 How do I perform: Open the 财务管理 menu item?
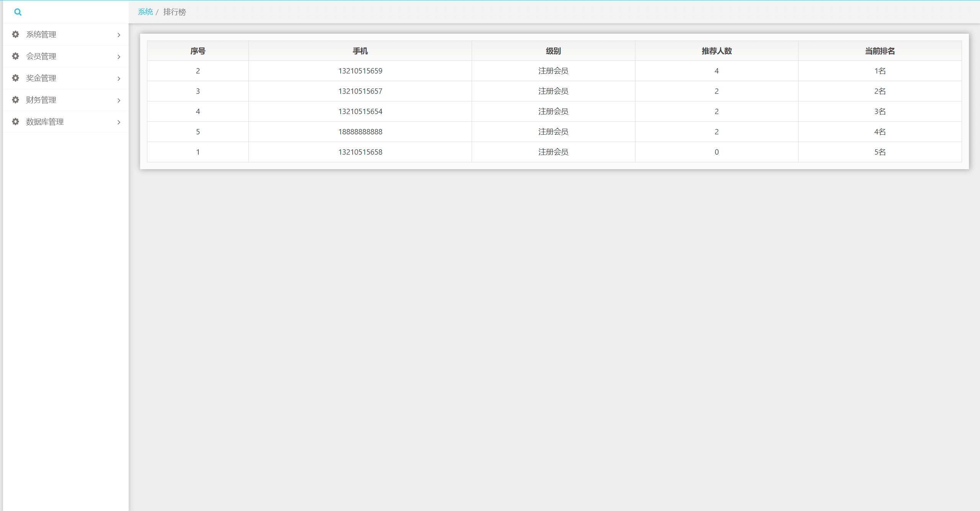pos(66,100)
